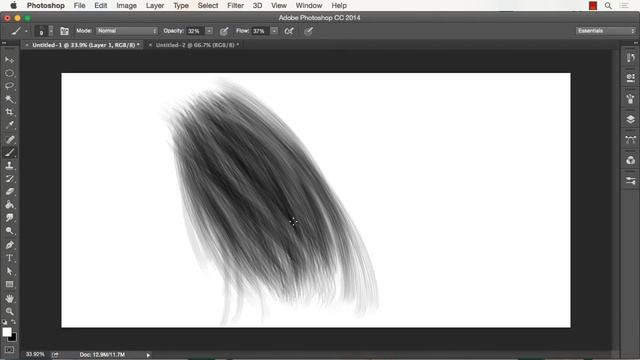Viewport: 640px width, 360px height.
Task: Select the Eyedropper tool
Action: click(9, 125)
